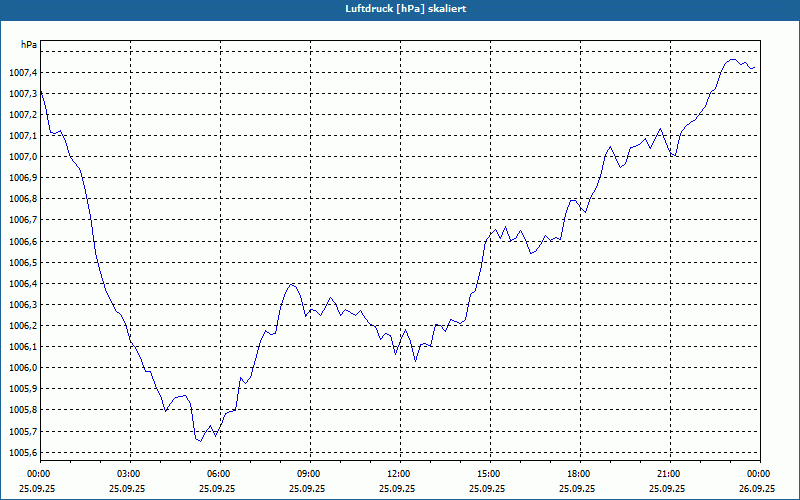Click the 1007,4 y-axis value
Screen dimensions: 800x500
coord(23,73)
